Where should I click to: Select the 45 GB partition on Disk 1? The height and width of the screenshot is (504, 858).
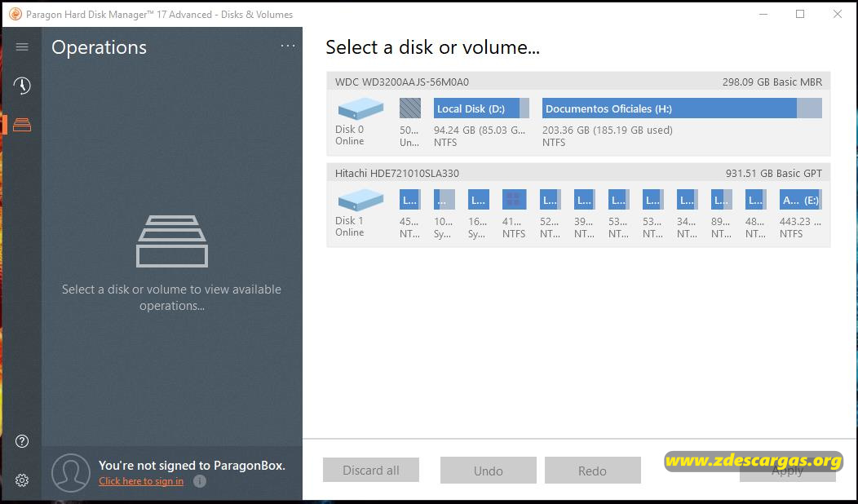(x=410, y=200)
